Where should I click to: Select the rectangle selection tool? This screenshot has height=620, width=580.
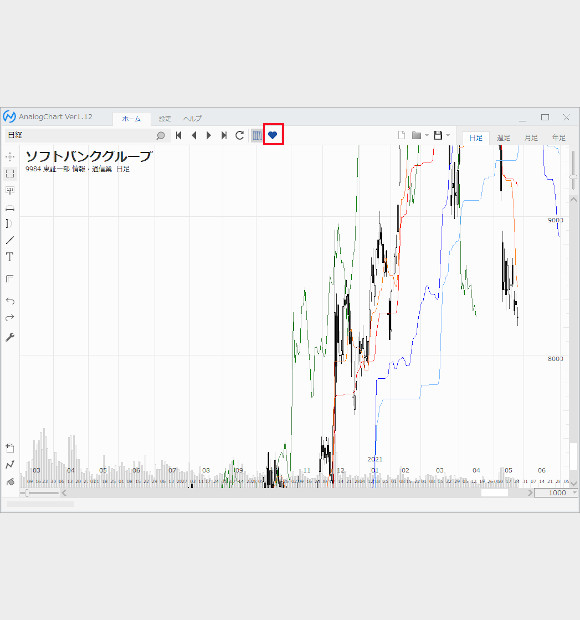10,174
